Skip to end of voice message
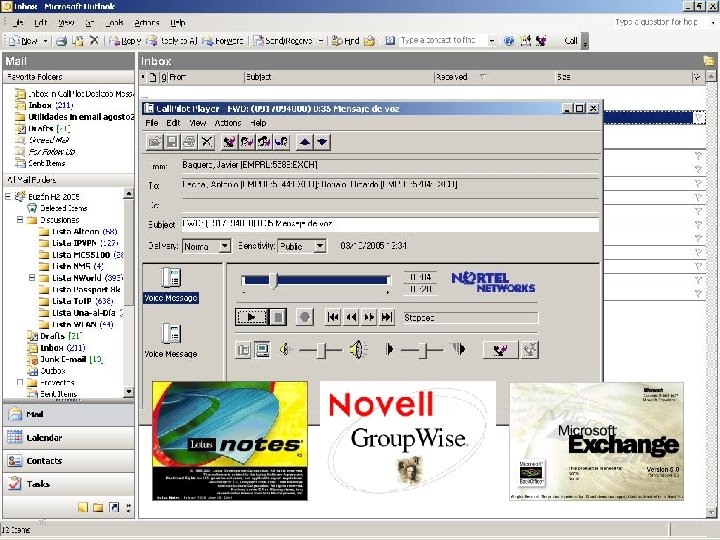 [387, 317]
